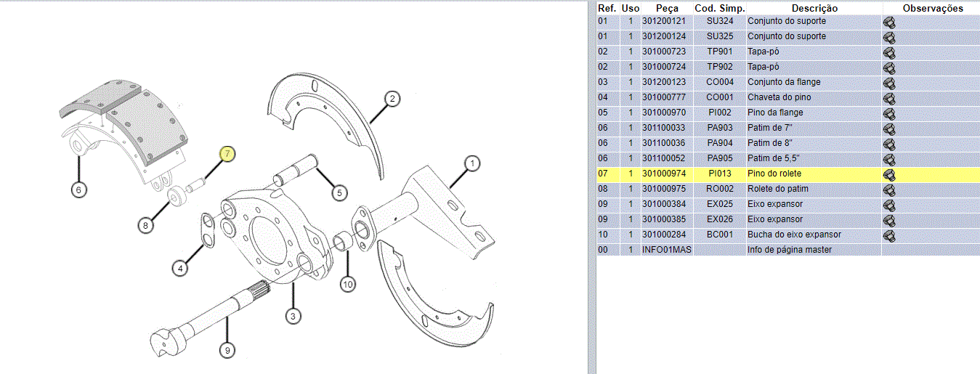Select callout number 1 on the diagram
Image resolution: width=980 pixels, height=374 pixels.
471,164
